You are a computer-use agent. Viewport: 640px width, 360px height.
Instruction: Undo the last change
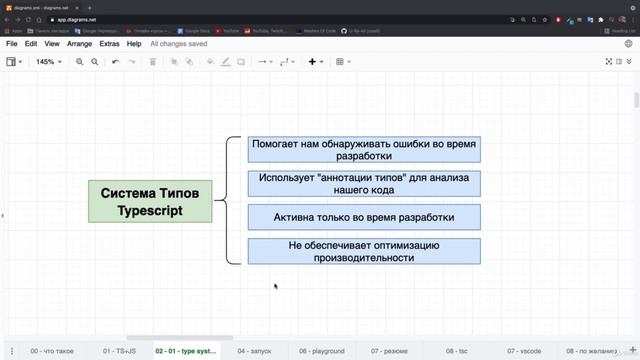click(116, 62)
